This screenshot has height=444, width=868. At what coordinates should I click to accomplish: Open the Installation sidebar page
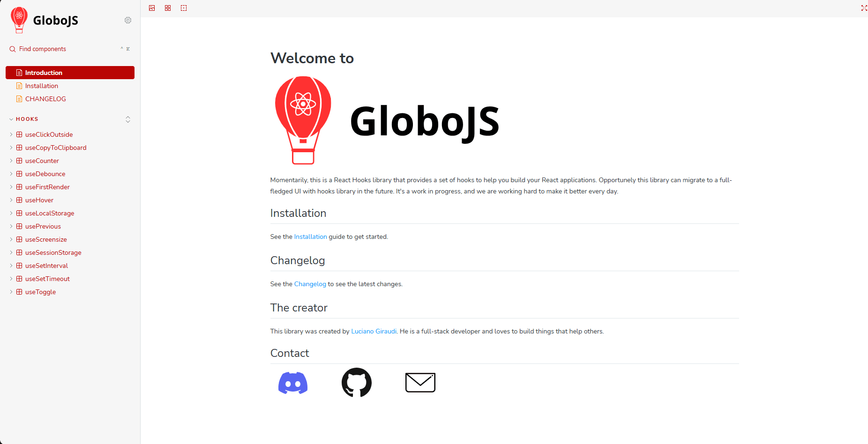[42, 86]
